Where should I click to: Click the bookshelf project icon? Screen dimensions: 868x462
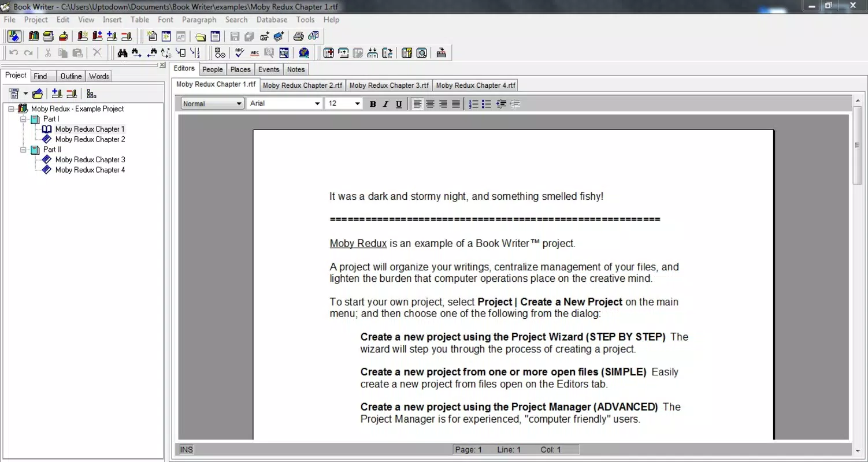click(34, 36)
